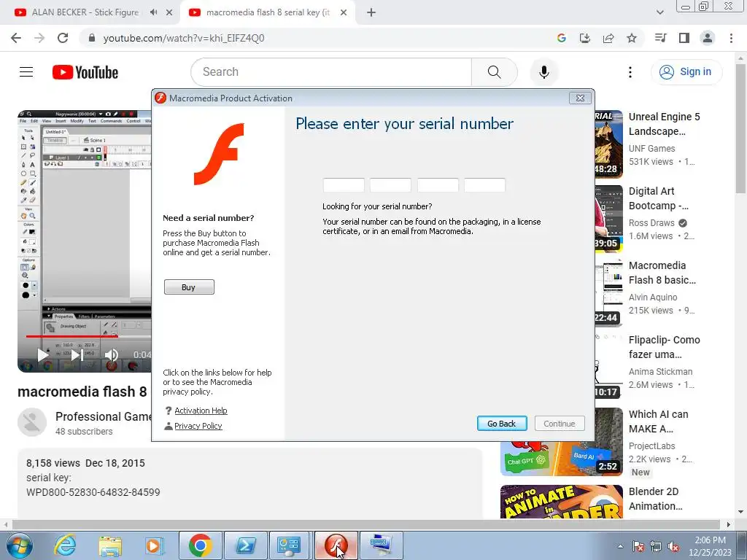
Task: Click the disabled Continue button
Action: (x=560, y=424)
